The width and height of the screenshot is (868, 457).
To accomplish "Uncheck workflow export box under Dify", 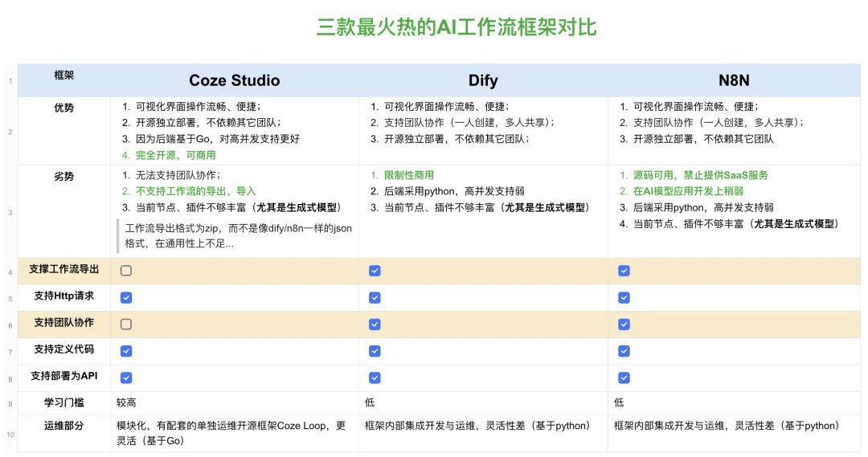I will (x=375, y=271).
